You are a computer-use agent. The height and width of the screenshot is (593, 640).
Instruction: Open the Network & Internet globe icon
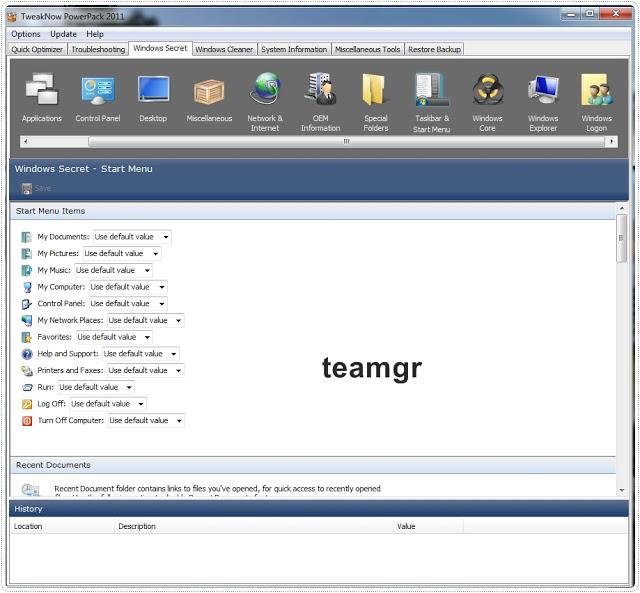265,88
